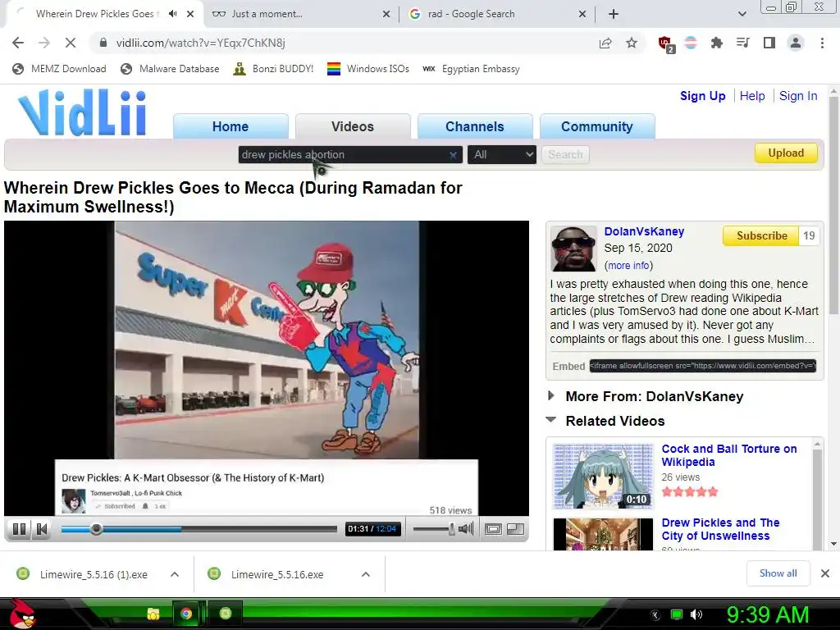Expand description with 'more info'
Viewport: 840px width, 630px height.
pos(628,266)
